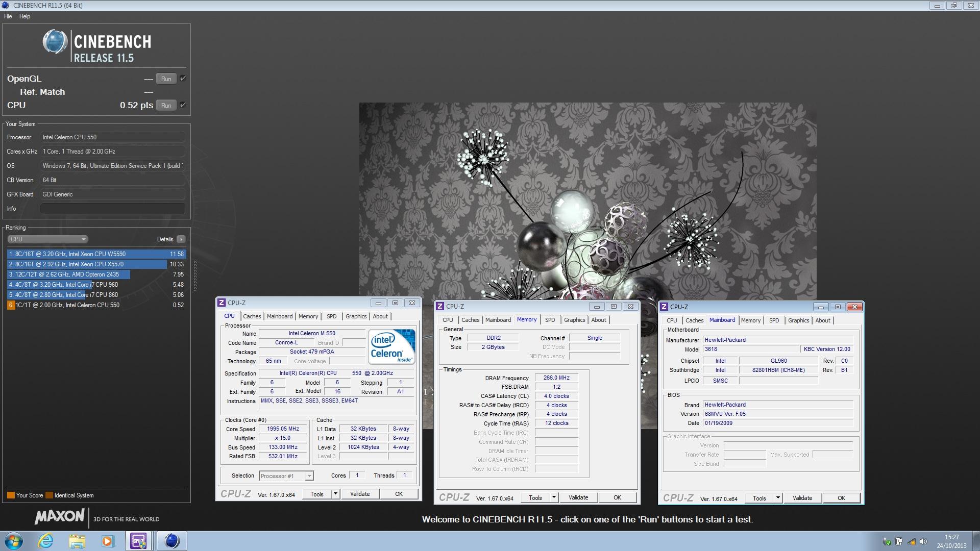Open the Processor #1 selection dropdown
Screen dimensions: 980x551
click(309, 476)
